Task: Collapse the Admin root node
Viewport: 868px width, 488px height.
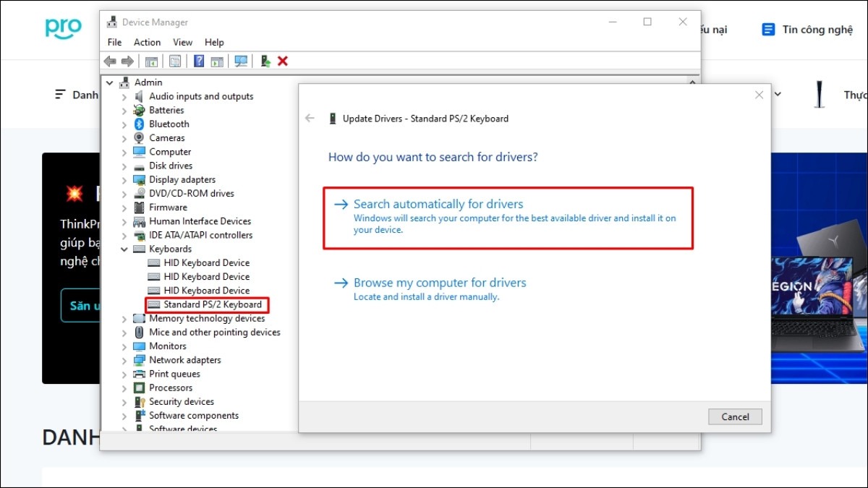Action: [110, 82]
